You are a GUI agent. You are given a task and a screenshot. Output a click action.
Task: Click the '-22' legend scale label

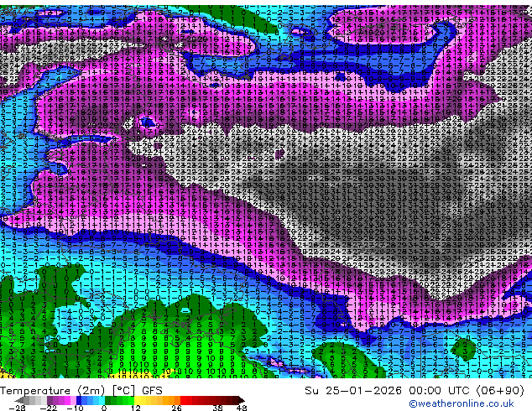48,408
